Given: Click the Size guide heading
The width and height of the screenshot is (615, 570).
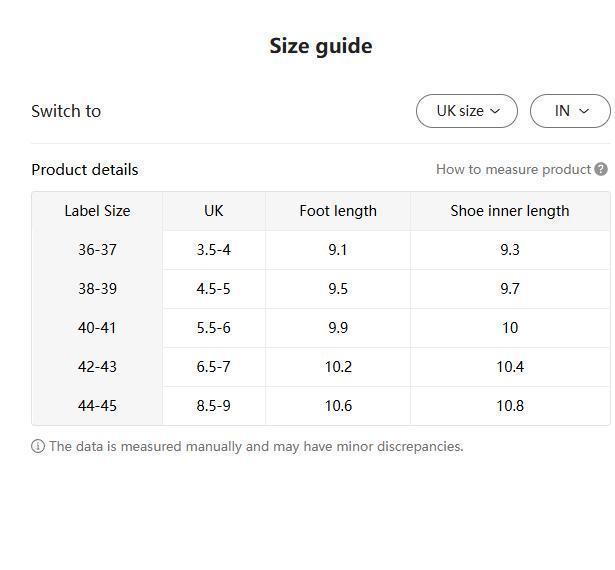Looking at the screenshot, I should [321, 46].
